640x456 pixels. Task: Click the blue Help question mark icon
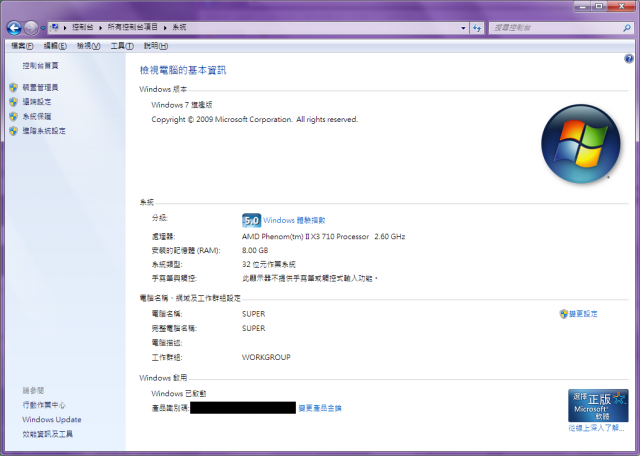tap(629, 59)
